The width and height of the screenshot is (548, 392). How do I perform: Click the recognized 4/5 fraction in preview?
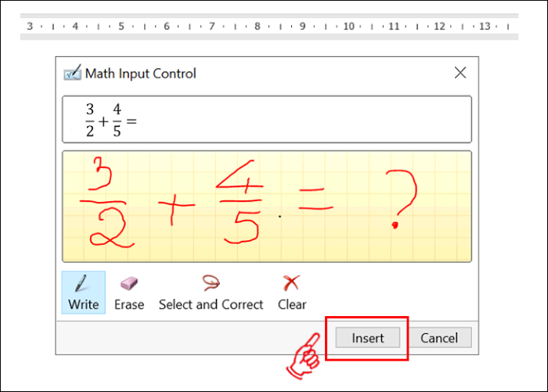pyautogui.click(x=117, y=120)
